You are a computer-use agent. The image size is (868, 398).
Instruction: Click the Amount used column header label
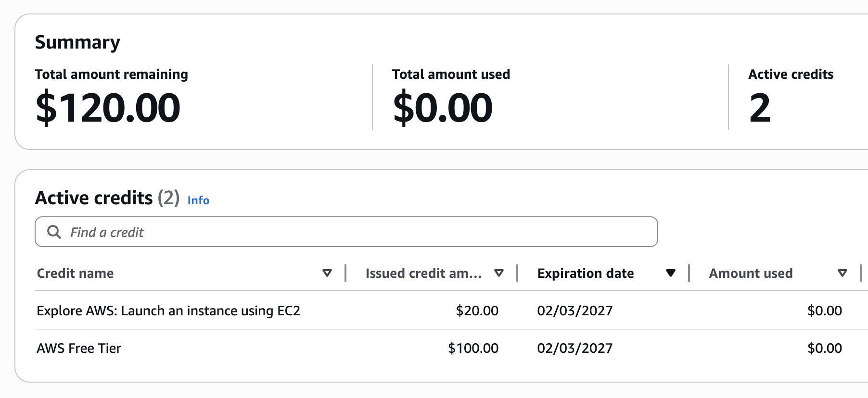pyautogui.click(x=751, y=273)
